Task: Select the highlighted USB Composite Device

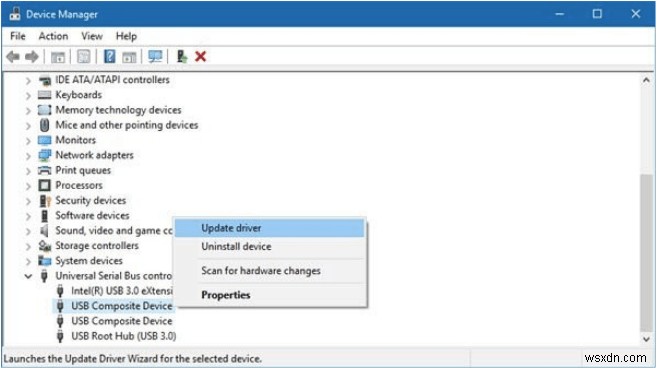Action: point(122,306)
